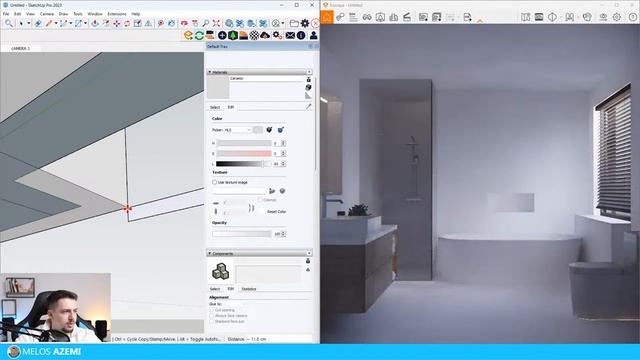
Task: Switch to Components Statistics tab
Action: [249, 289]
